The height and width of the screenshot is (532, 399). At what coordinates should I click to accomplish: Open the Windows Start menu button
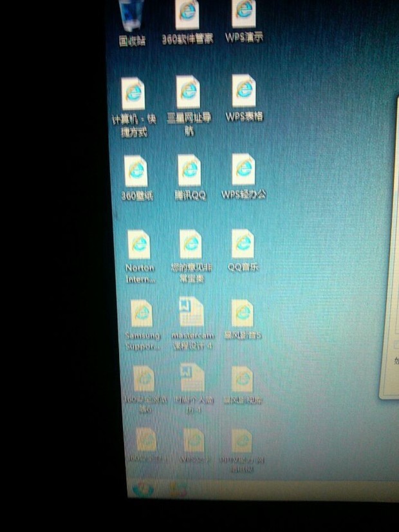coord(142,489)
